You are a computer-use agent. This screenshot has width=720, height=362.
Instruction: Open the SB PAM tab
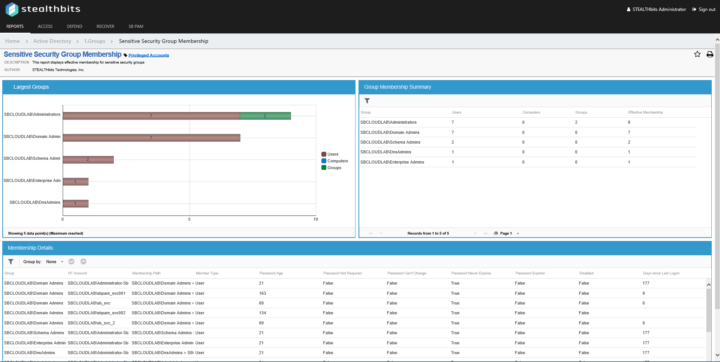(x=136, y=26)
